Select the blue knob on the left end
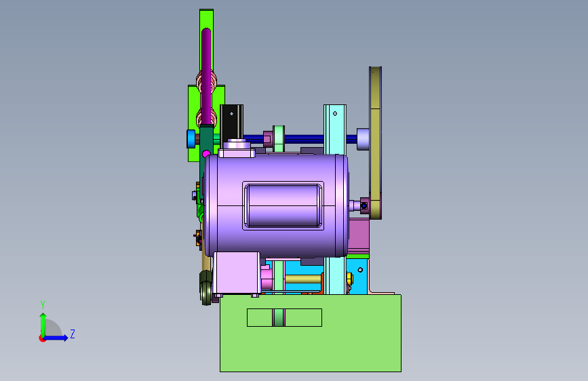 coord(191,139)
